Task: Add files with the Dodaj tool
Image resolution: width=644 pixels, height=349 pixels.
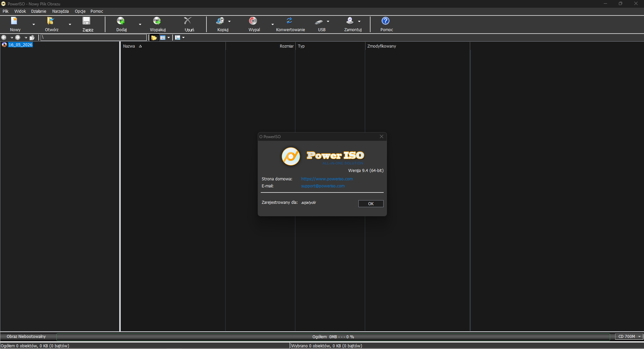Action: click(121, 24)
